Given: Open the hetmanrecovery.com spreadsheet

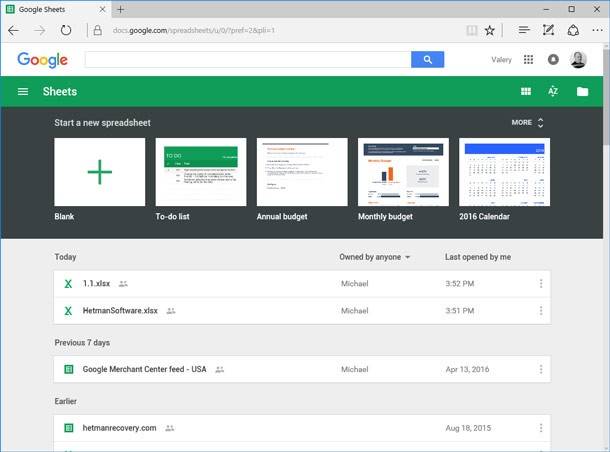Looking at the screenshot, I should (302, 428).
